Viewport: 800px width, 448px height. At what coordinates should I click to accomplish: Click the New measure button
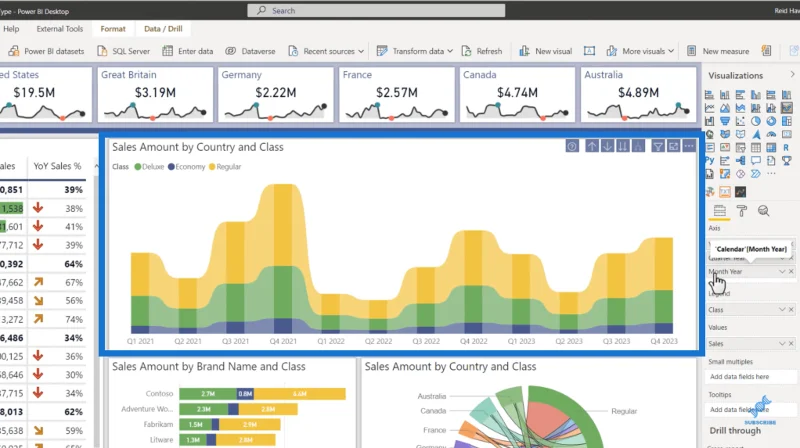[x=718, y=51]
